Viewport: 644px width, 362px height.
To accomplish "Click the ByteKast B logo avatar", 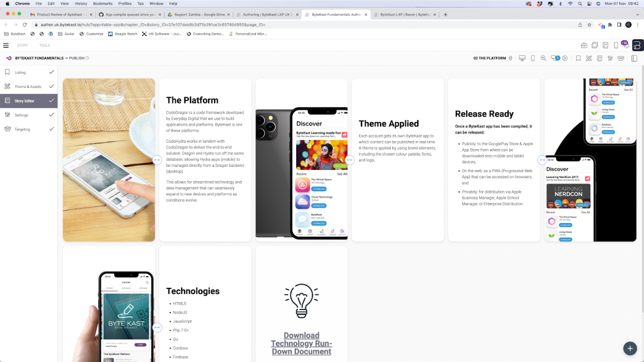I will (638, 46).
